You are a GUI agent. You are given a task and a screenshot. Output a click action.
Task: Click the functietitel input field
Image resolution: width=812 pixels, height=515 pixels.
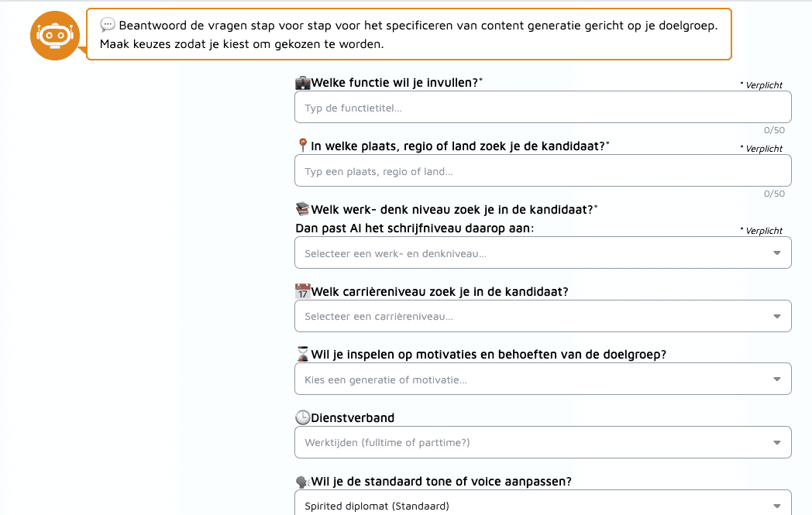click(542, 106)
